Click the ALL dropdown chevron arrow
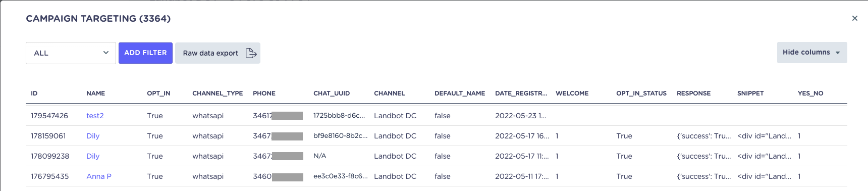This screenshot has width=868, height=191. 106,53
